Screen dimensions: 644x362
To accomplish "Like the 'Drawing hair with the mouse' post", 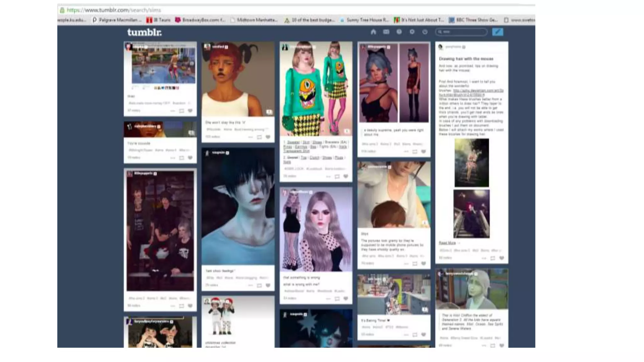I will pos(502,258).
